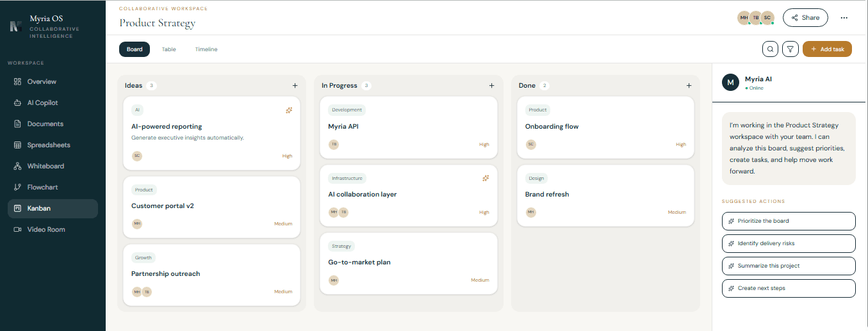The width and height of the screenshot is (868, 331).
Task: Click SC avatar in header
Action: (x=767, y=18)
